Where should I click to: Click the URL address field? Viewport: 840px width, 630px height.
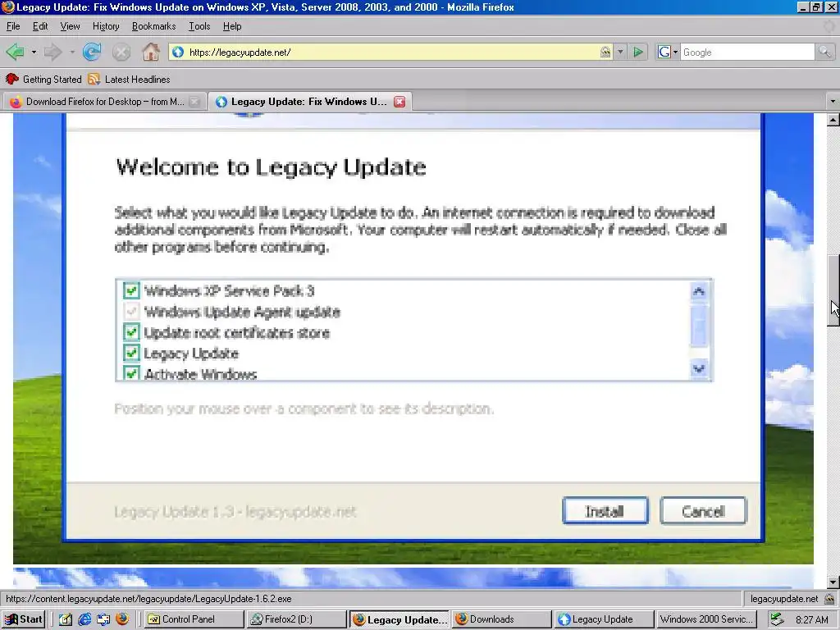click(x=391, y=52)
